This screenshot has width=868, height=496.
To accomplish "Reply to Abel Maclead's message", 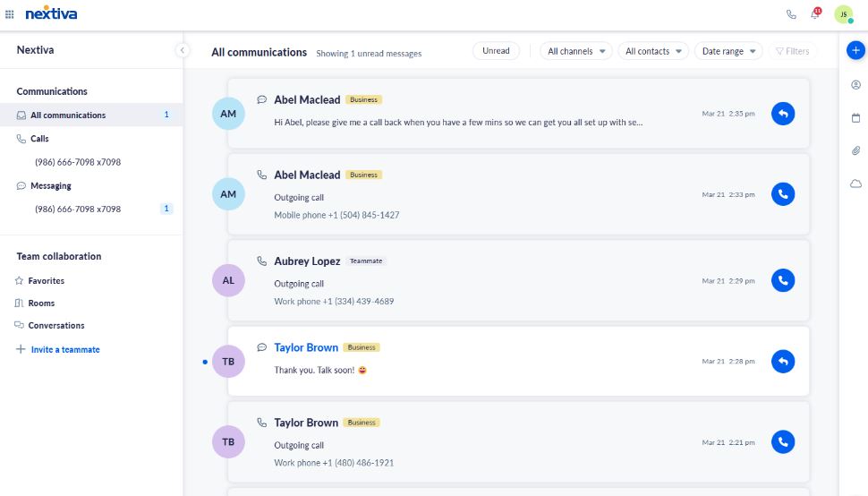I will pos(783,114).
